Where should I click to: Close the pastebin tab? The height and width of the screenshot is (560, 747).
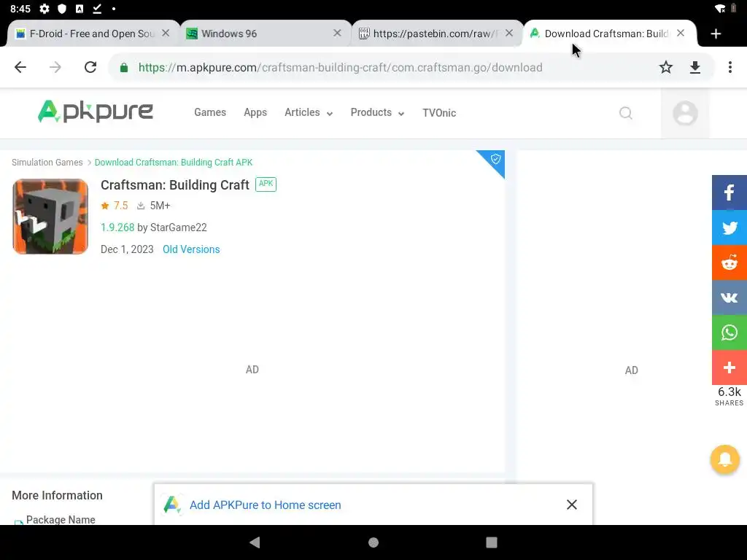tap(509, 34)
